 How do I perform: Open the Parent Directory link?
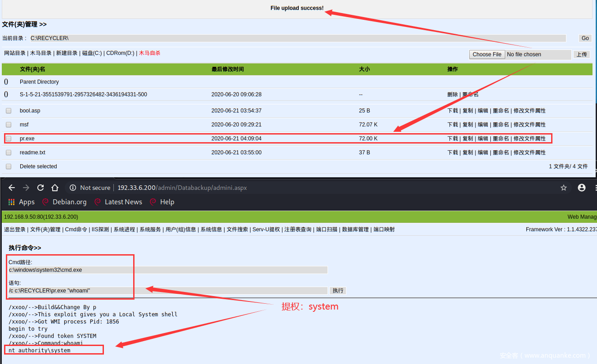[x=39, y=82]
